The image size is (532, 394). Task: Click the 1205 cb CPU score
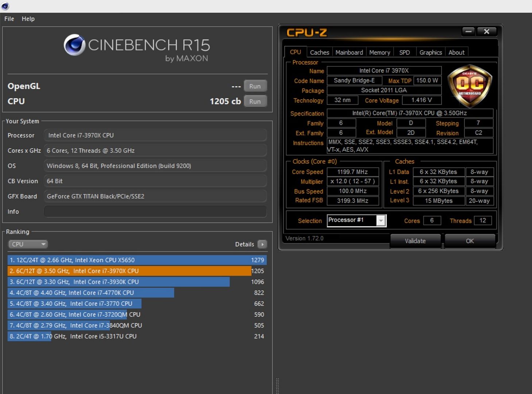(x=225, y=101)
